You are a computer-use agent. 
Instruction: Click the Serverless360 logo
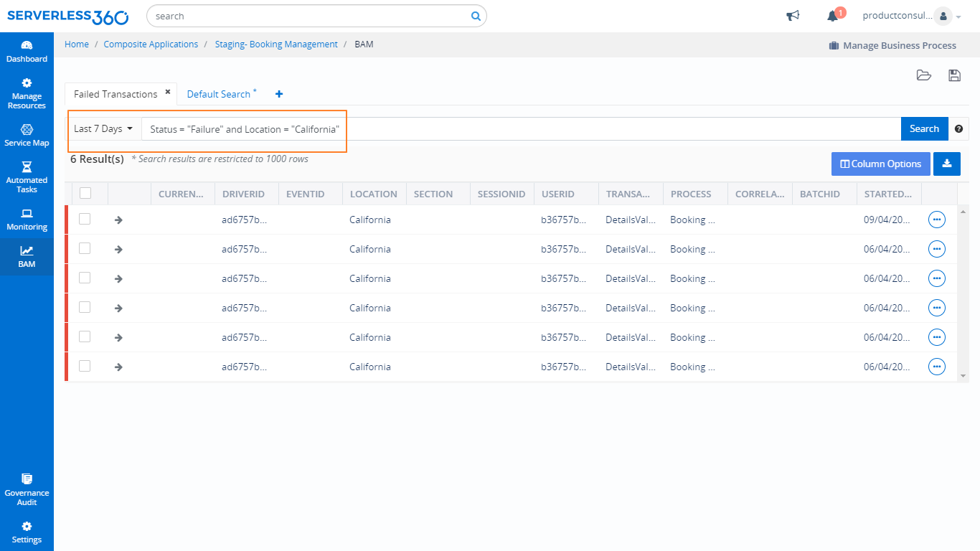pyautogui.click(x=68, y=16)
